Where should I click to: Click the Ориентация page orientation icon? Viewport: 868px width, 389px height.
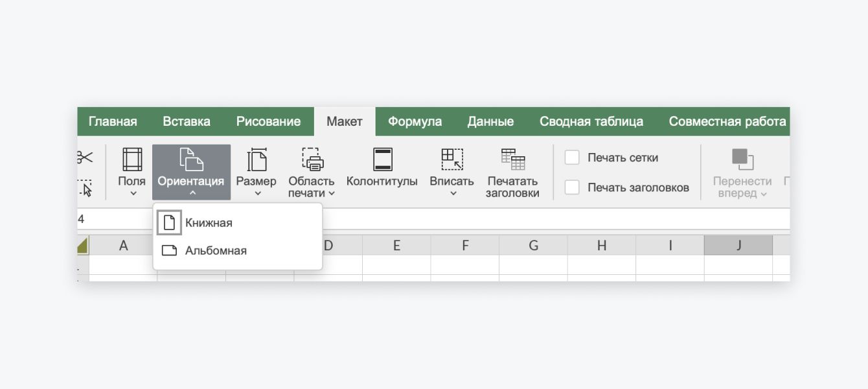click(191, 159)
